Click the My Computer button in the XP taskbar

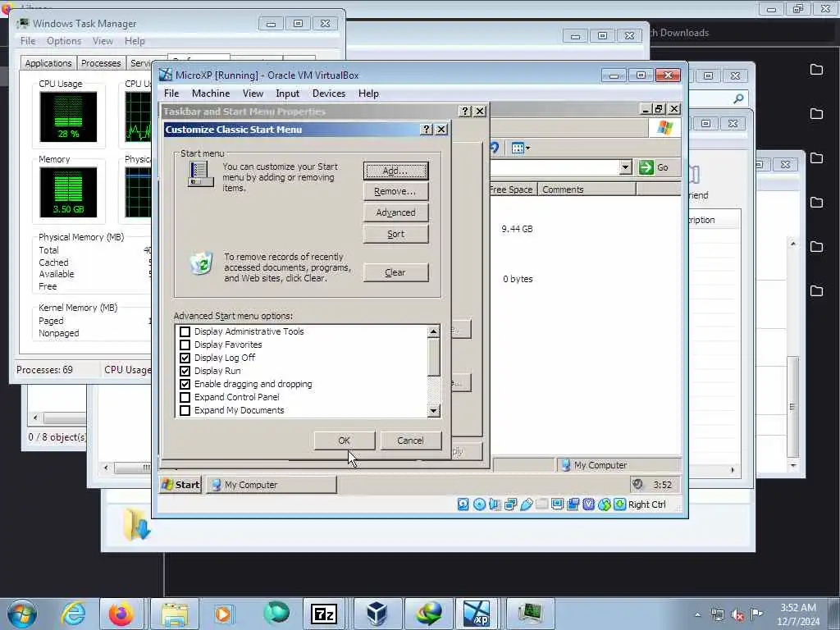point(272,485)
